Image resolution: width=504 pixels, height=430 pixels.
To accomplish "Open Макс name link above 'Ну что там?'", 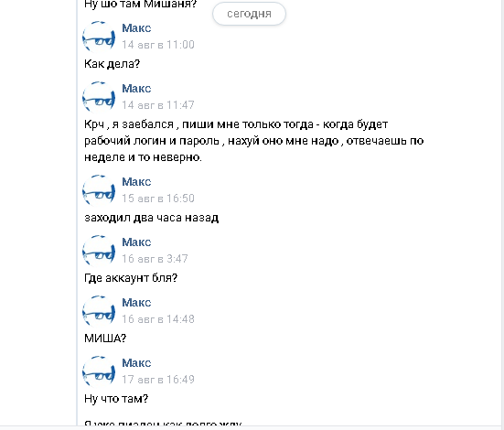I will coord(136,363).
